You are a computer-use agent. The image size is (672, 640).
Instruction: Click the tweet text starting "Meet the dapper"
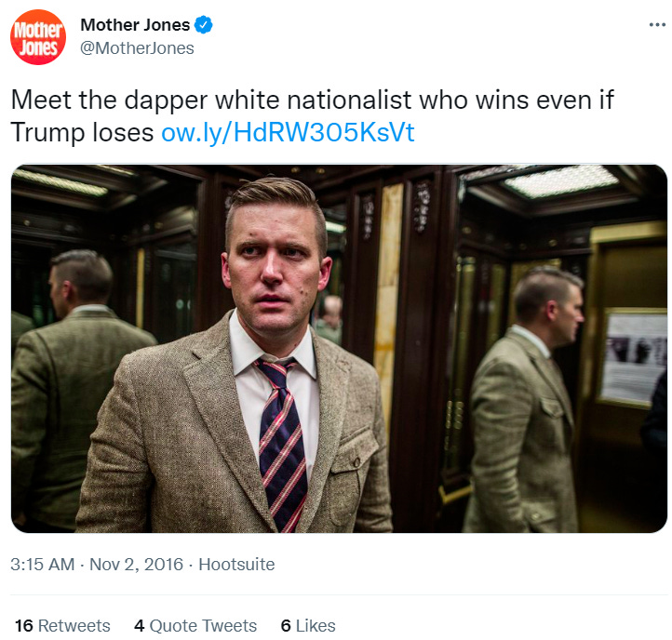click(x=313, y=115)
